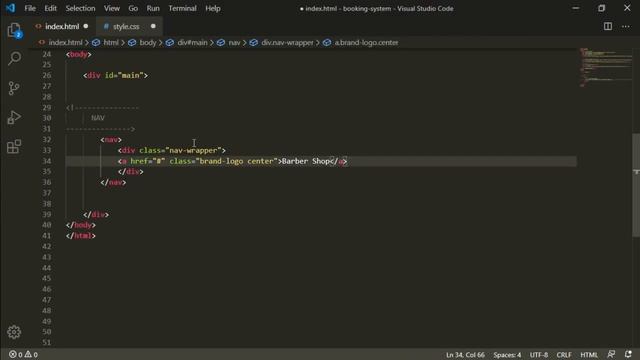
Task: Split the editor to the right
Action: pos(608,26)
